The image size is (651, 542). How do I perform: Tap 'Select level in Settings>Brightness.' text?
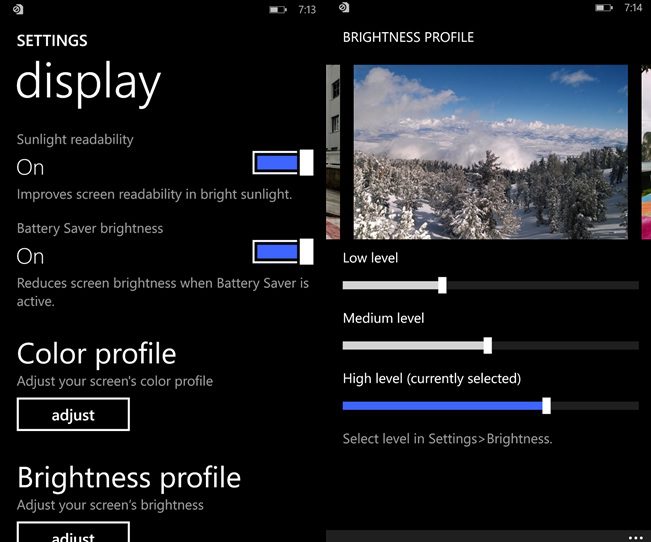pyautogui.click(x=448, y=439)
